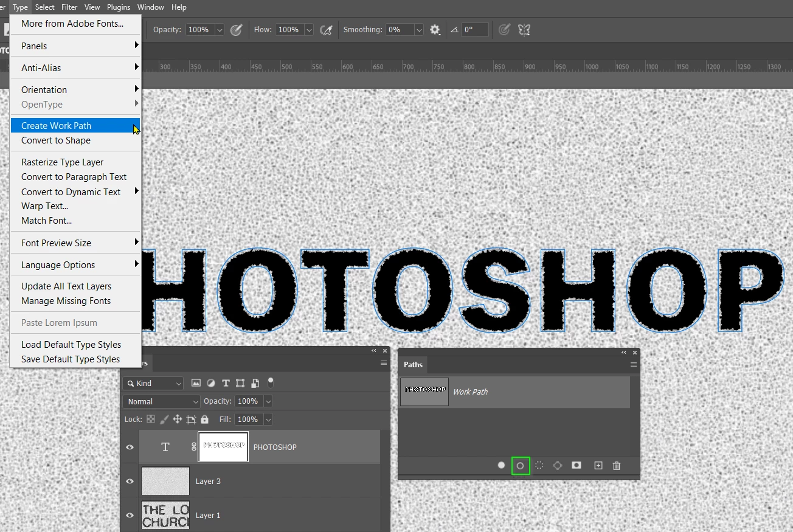This screenshot has height=532, width=793.
Task: Hide the PHOTOSHOP type layer
Action: 130,447
